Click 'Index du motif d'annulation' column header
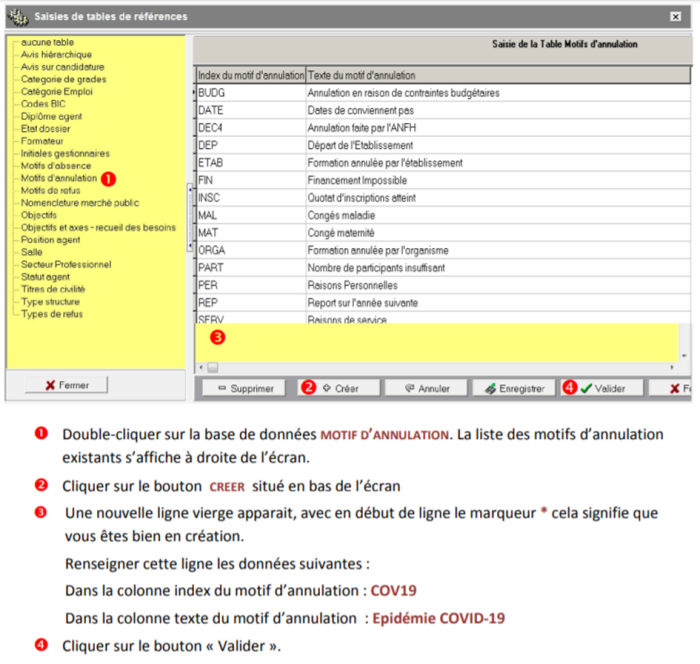 (249, 76)
